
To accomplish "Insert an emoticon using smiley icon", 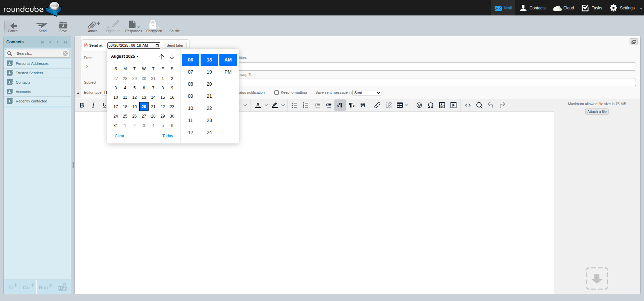I will coord(419,105).
